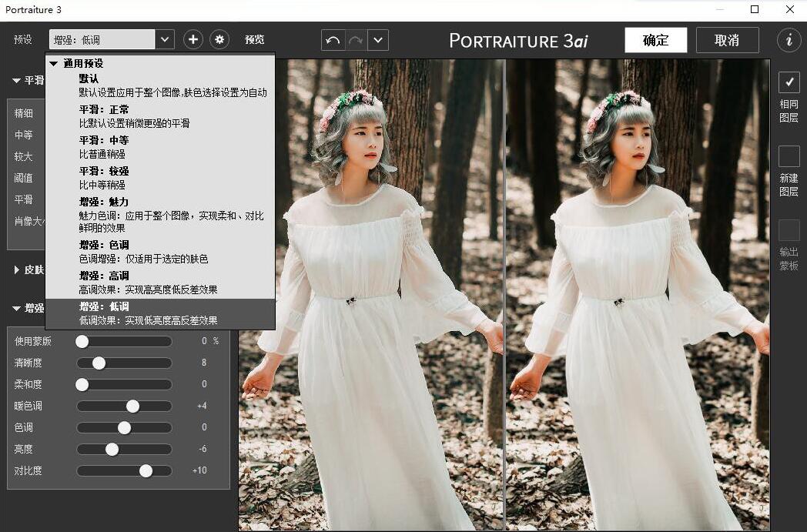Screen dimensions: 807x532
Task: Close the Portraiture 3 window
Action: pyautogui.click(x=790, y=9)
